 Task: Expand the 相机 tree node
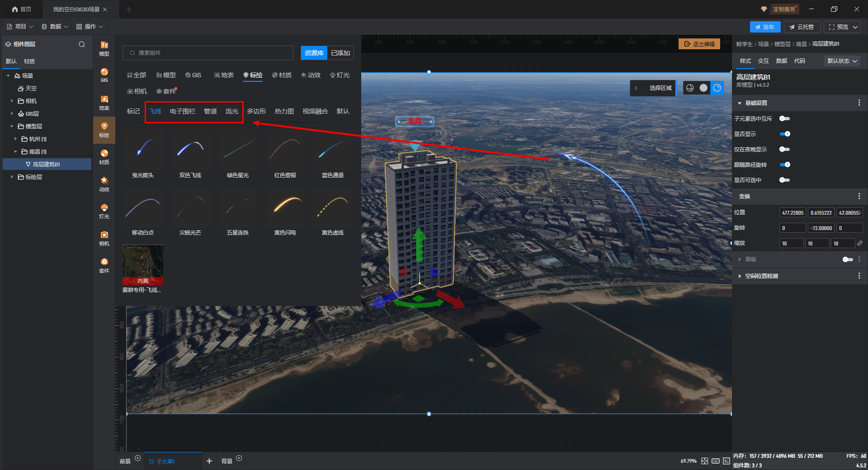point(12,101)
